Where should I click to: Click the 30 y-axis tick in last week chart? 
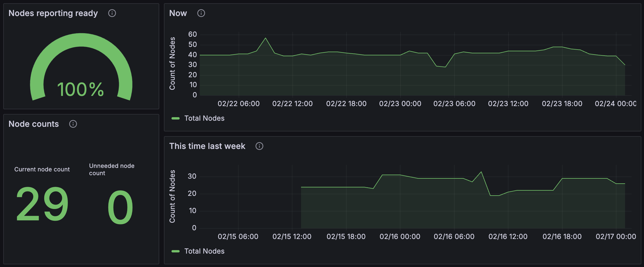pyautogui.click(x=192, y=176)
